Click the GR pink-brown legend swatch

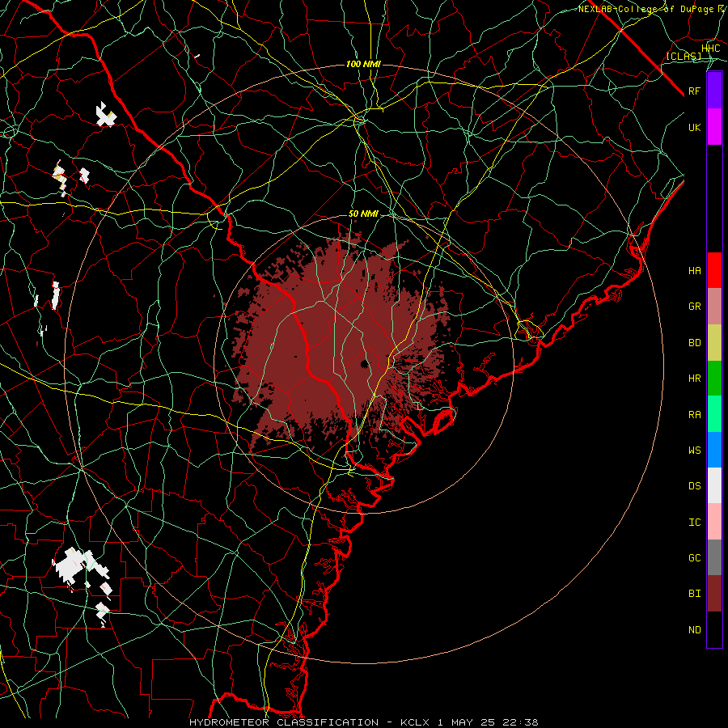coord(714,307)
